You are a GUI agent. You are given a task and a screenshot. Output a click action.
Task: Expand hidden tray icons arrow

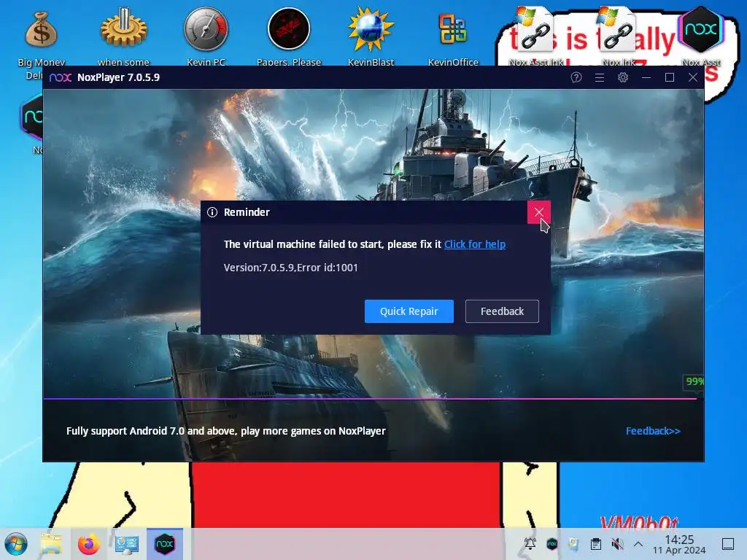638,544
